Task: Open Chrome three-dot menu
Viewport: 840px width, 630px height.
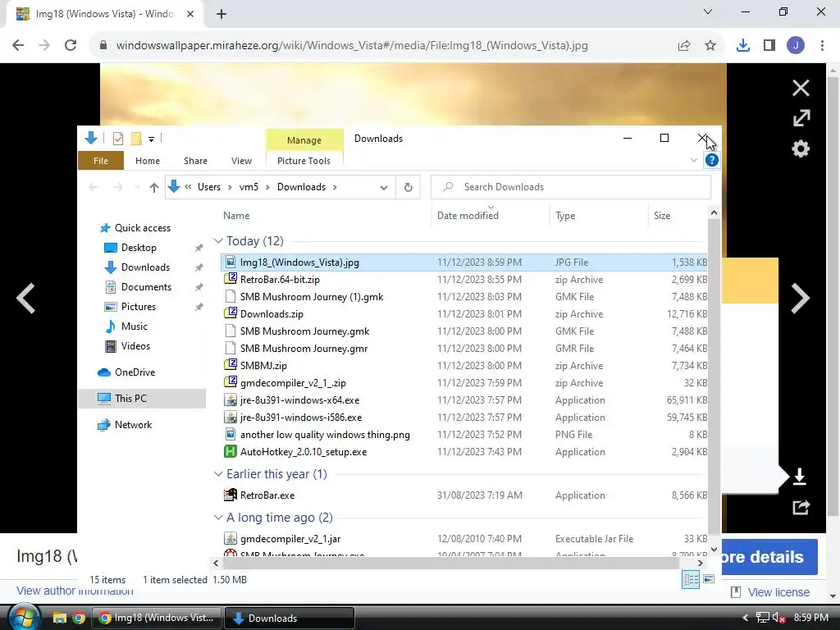Action: pyautogui.click(x=822, y=46)
